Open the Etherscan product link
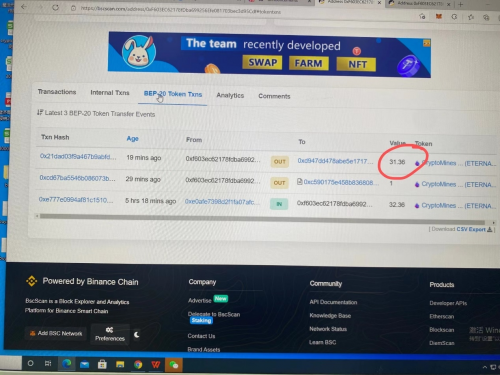This screenshot has height=375, width=500. [442, 316]
